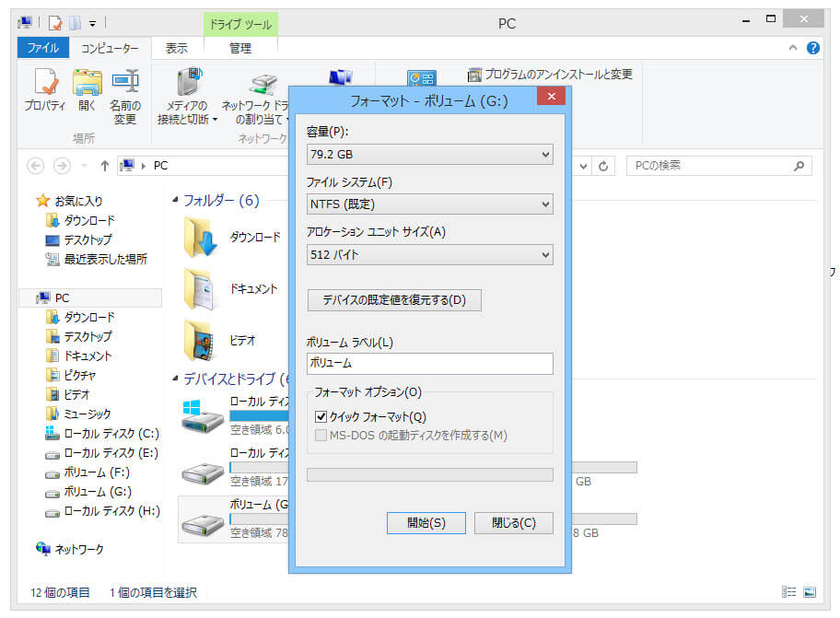Open the File (ファイル) tab
This screenshot has height=618, width=840.
pyautogui.click(x=43, y=48)
